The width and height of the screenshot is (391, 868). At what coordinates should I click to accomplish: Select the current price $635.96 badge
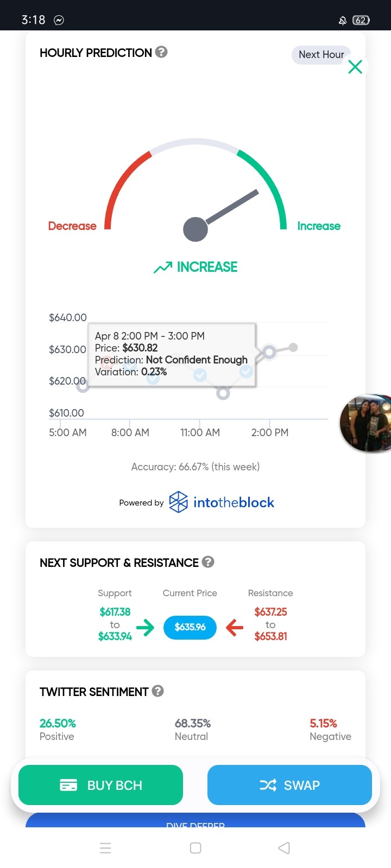190,627
